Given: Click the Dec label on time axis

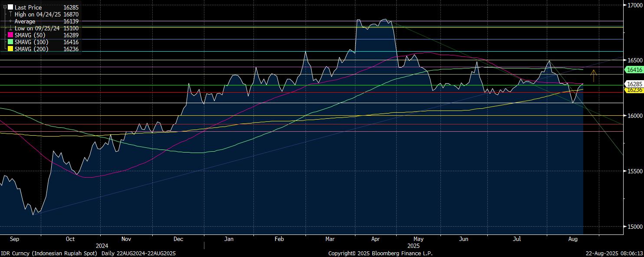Looking at the screenshot, I should (178, 239).
